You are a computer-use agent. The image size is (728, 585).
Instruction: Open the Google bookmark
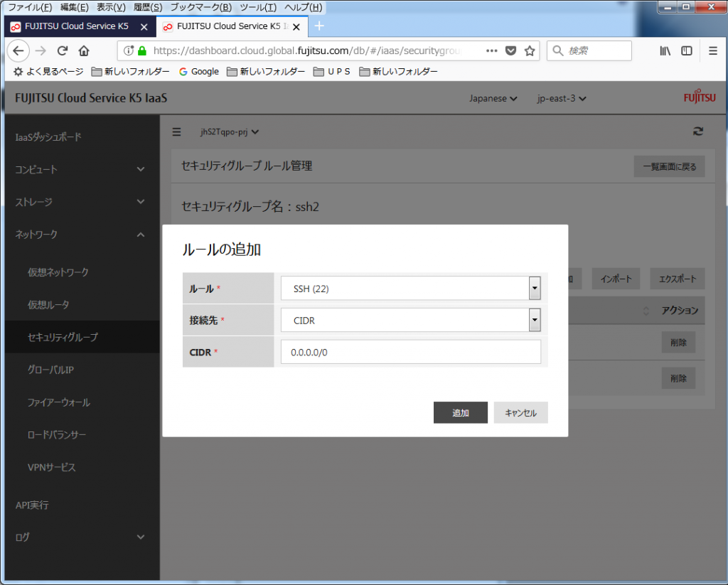[199, 72]
